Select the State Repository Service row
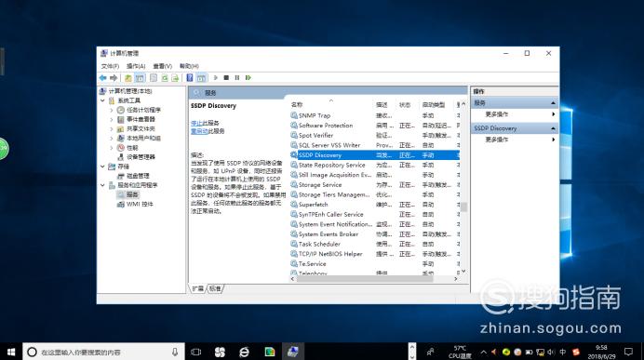 pos(374,165)
